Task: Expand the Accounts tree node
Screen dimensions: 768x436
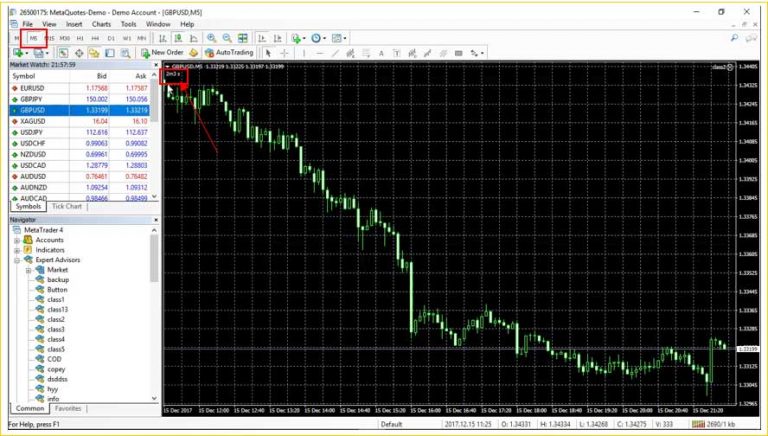Action: coord(17,240)
